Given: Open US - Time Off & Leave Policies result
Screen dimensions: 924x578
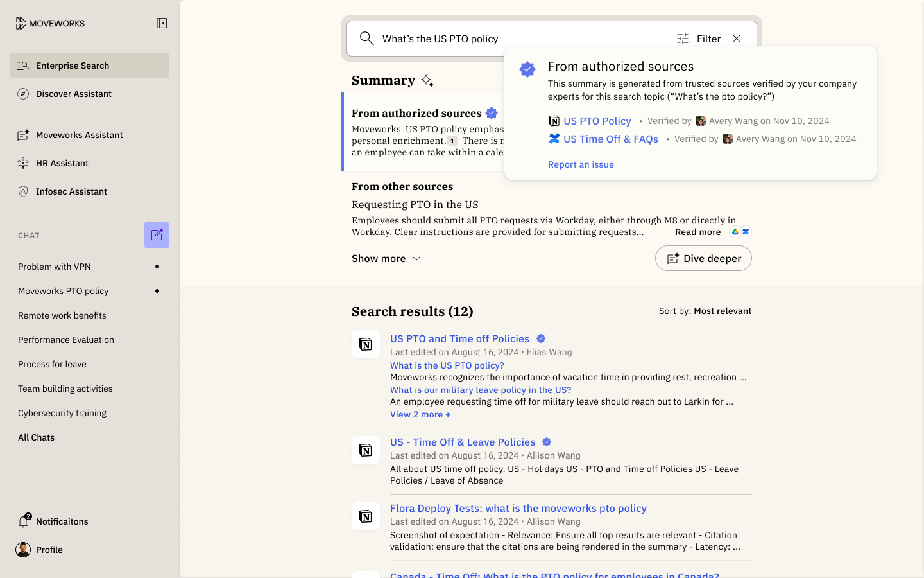Looking at the screenshot, I should [463, 442].
